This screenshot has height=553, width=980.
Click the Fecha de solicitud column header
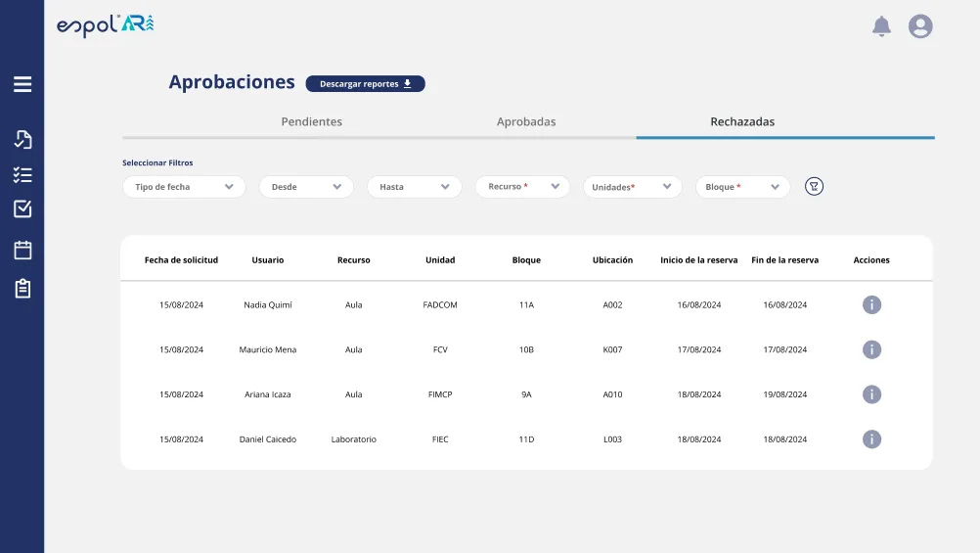click(181, 260)
